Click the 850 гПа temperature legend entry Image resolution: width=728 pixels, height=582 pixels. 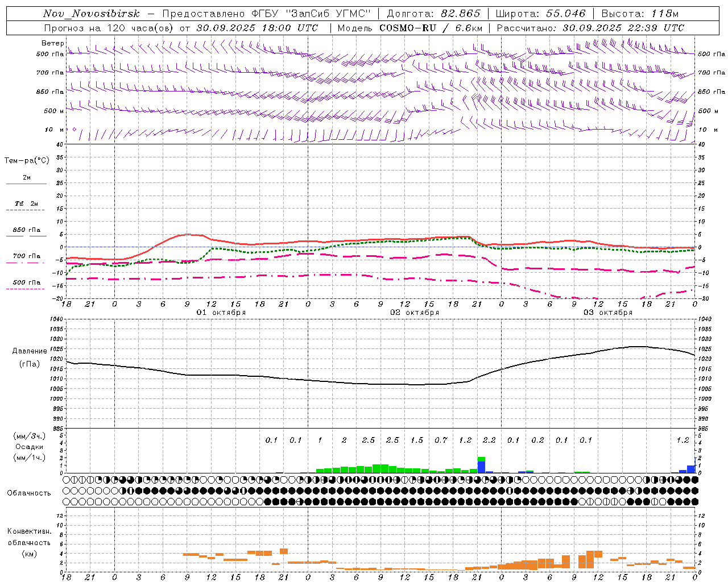[27, 230]
